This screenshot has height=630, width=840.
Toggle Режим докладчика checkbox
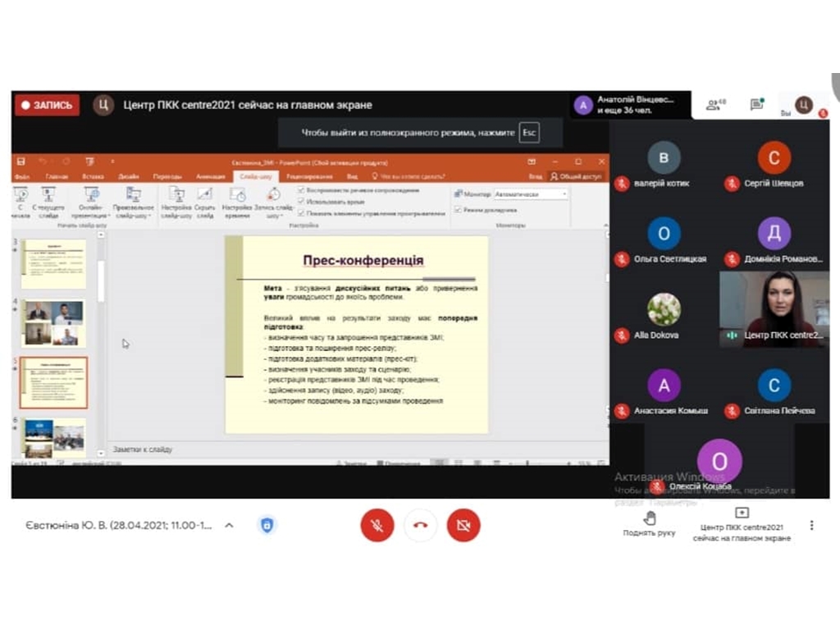pyautogui.click(x=458, y=210)
